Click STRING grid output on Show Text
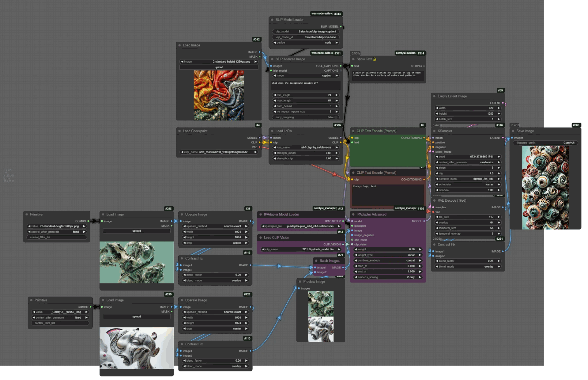Image resolution: width=588 pixels, height=380 pixels. tap(424, 66)
